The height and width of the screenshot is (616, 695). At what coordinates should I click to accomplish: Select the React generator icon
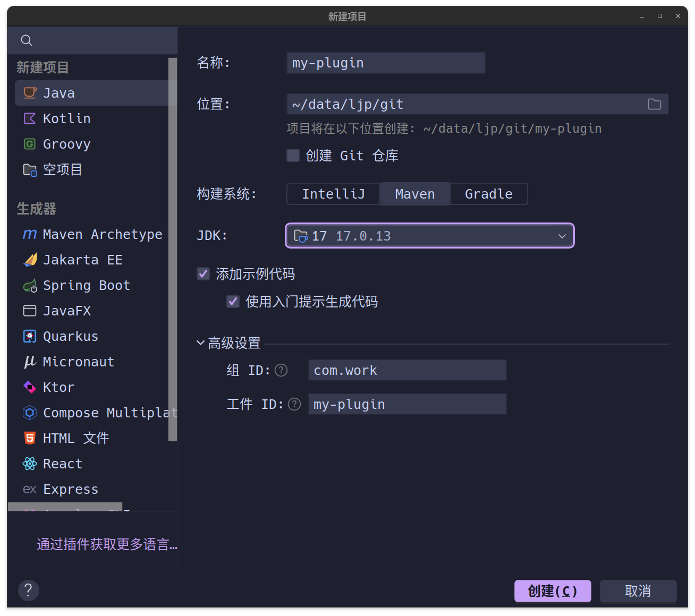[30, 464]
